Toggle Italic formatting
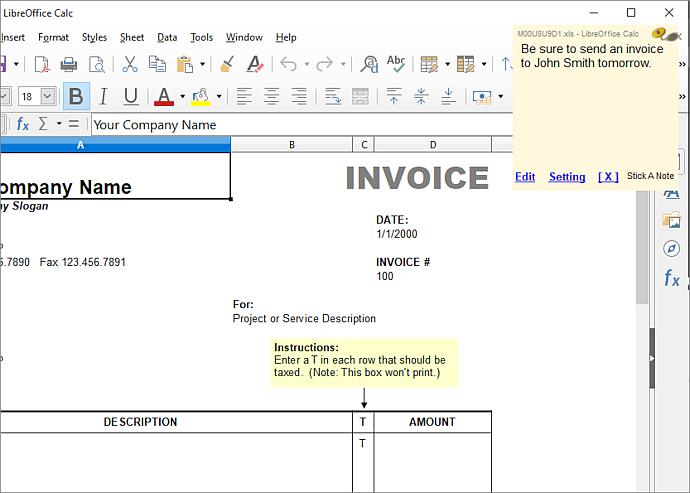 pyautogui.click(x=103, y=97)
